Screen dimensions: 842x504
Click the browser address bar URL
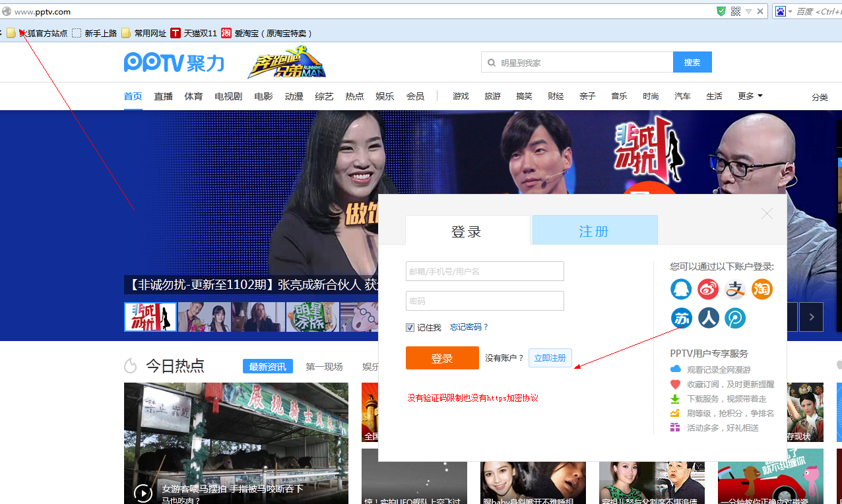pos(42,11)
